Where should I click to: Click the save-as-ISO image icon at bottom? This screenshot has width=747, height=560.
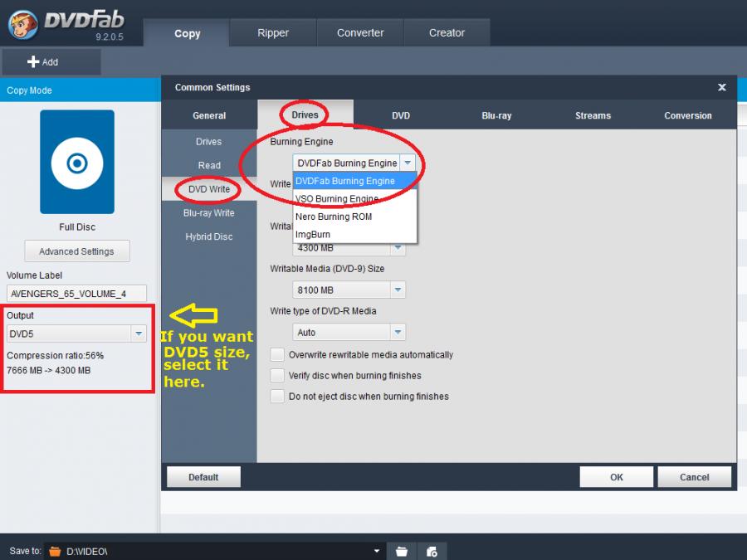(x=432, y=552)
